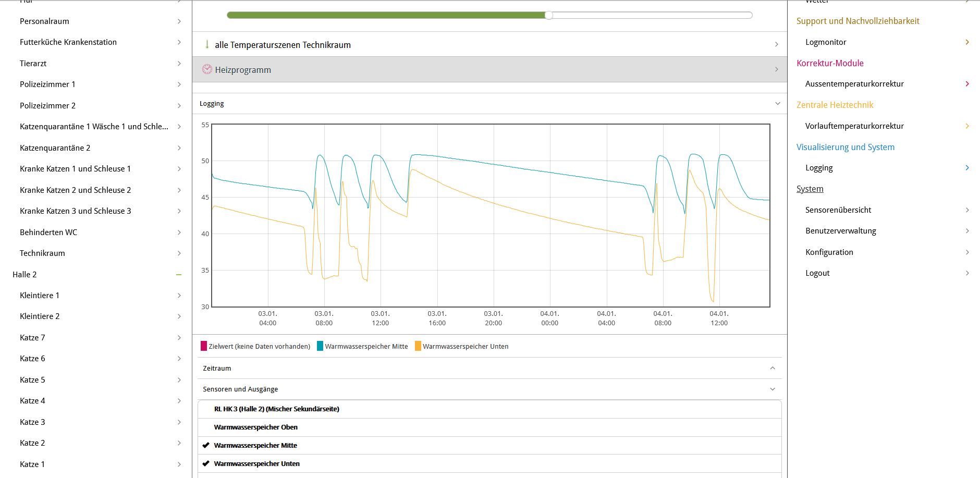Click the blue arrow next to Logging menu
Viewport: 980px width, 478px height.
pos(967,167)
